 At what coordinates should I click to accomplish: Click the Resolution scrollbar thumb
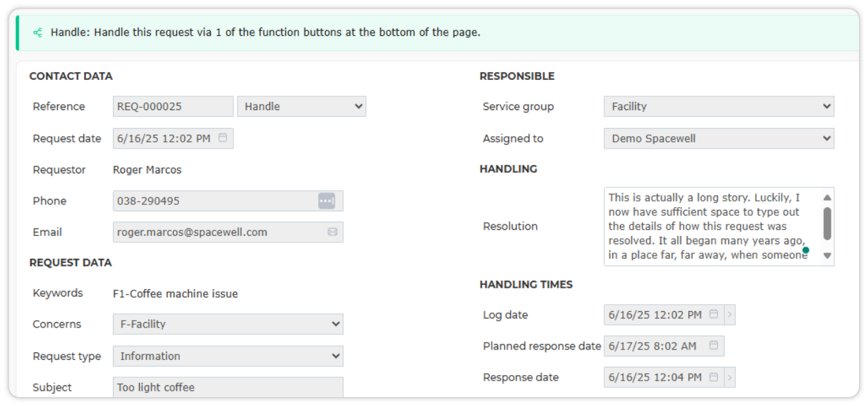click(x=827, y=224)
